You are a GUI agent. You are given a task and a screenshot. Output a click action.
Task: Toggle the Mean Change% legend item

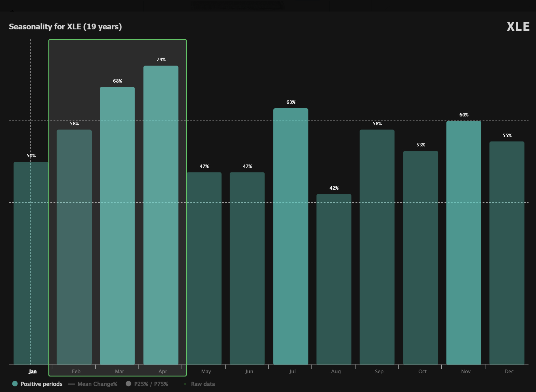pos(93,384)
